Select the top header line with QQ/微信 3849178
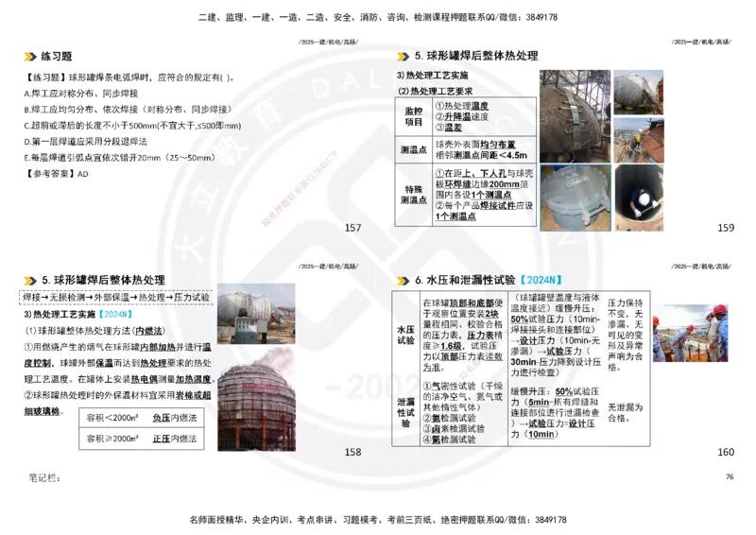This screenshot has height=535, width=756. (377, 17)
